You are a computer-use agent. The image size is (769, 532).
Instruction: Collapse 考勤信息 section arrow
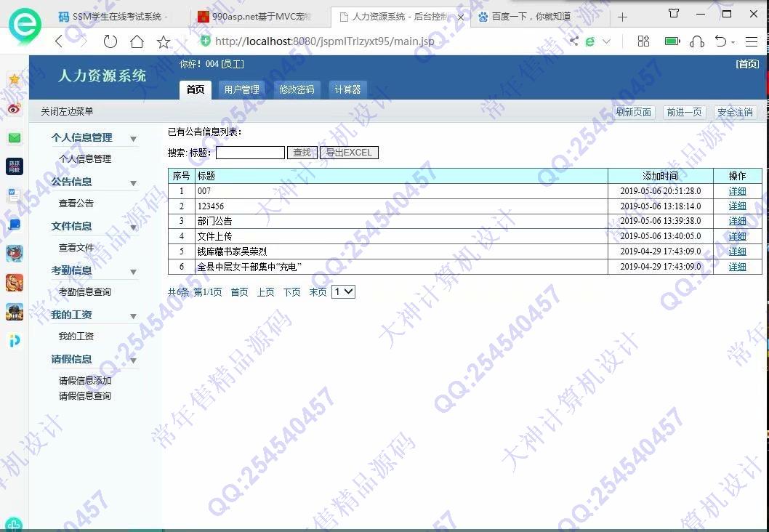pos(134,272)
